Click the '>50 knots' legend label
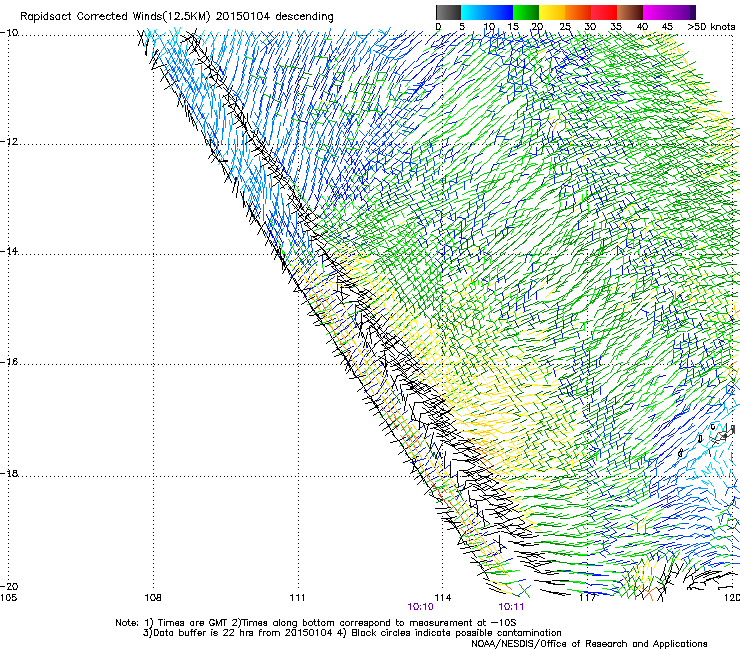Screen dimensions: 740x650 coord(711,27)
